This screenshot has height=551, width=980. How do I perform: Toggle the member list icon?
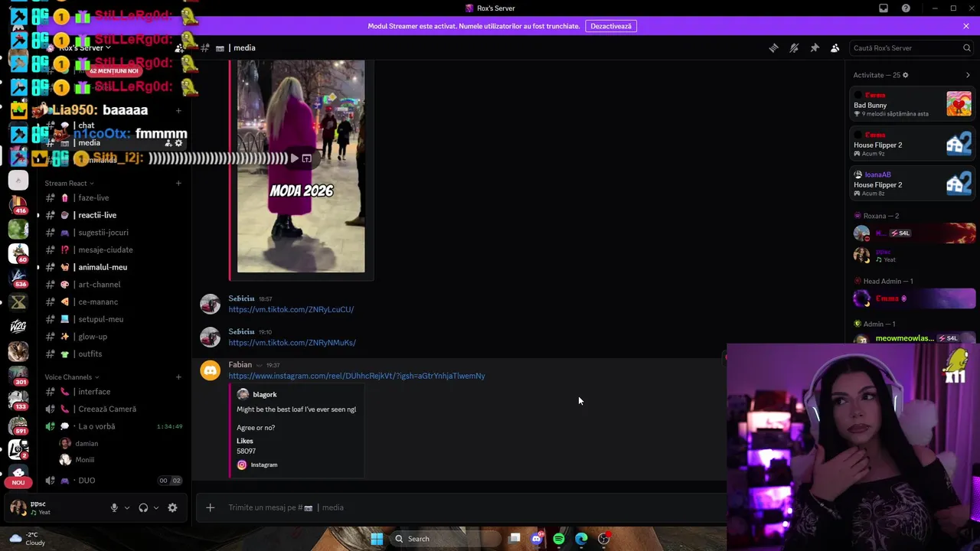tap(835, 47)
